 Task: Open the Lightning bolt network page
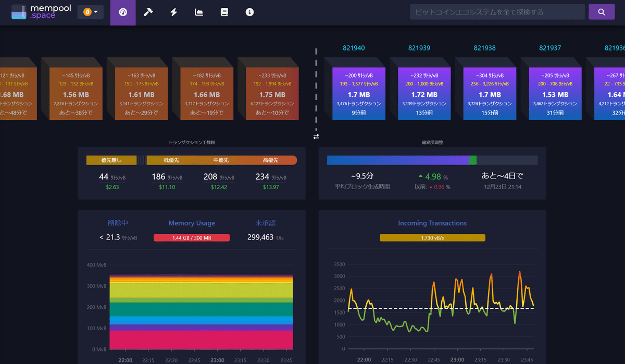(173, 12)
